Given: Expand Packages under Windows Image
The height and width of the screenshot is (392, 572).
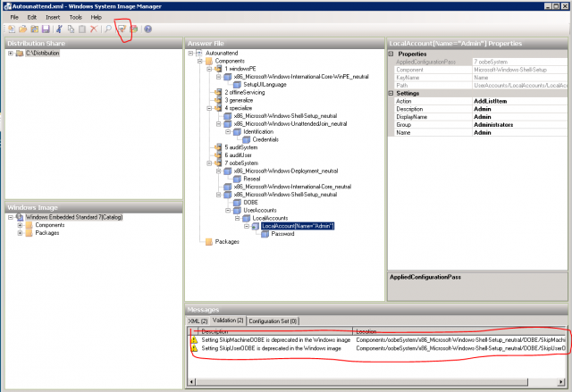Looking at the screenshot, I should [19, 233].
